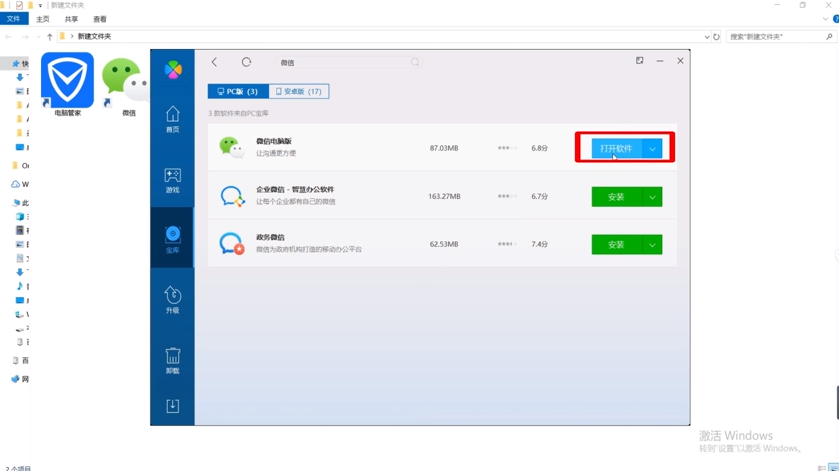Refresh the software search results
Image resolution: width=839 pixels, height=471 pixels.
click(x=246, y=62)
